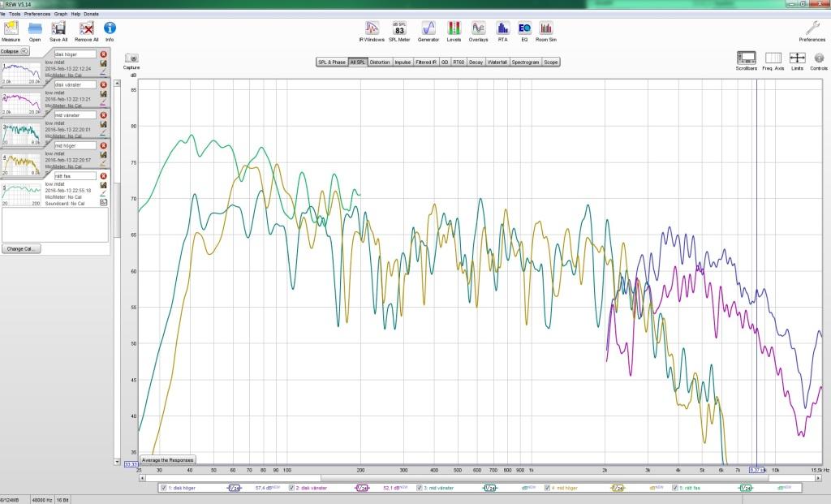The width and height of the screenshot is (831, 504).
Task: Open the Waterfall tab
Action: coord(497,62)
